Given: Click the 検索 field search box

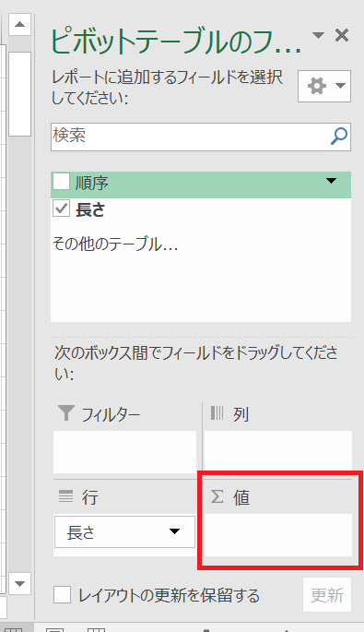Looking at the screenshot, I should pyautogui.click(x=201, y=137).
